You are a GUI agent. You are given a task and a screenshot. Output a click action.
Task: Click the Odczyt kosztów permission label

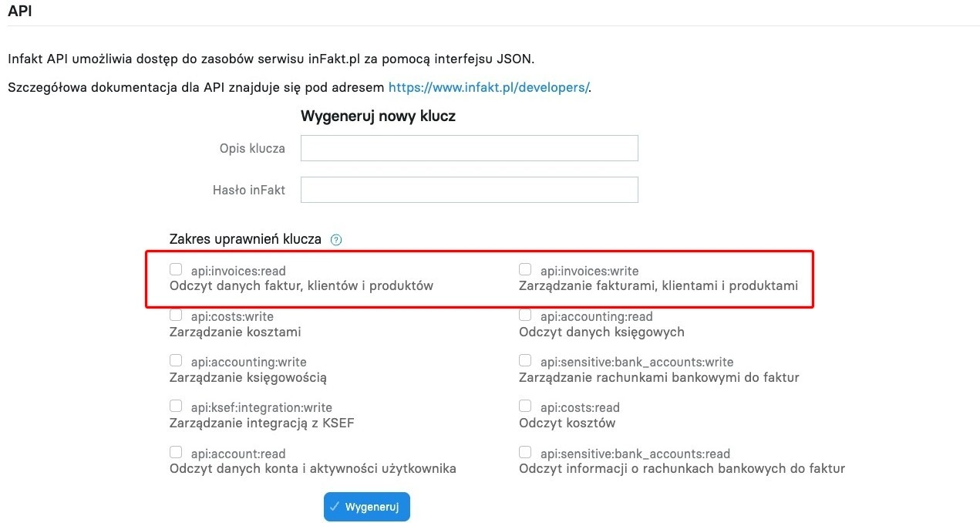[567, 423]
